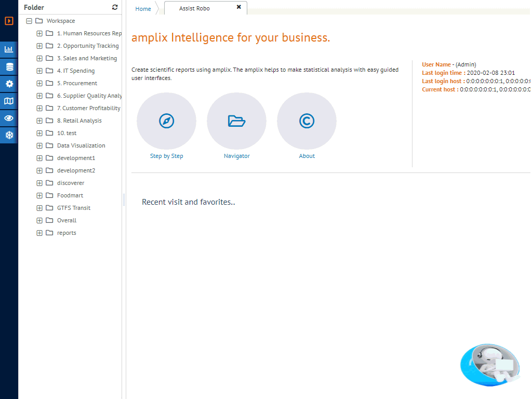
Task: Open the Step by Step link
Action: 167,156
